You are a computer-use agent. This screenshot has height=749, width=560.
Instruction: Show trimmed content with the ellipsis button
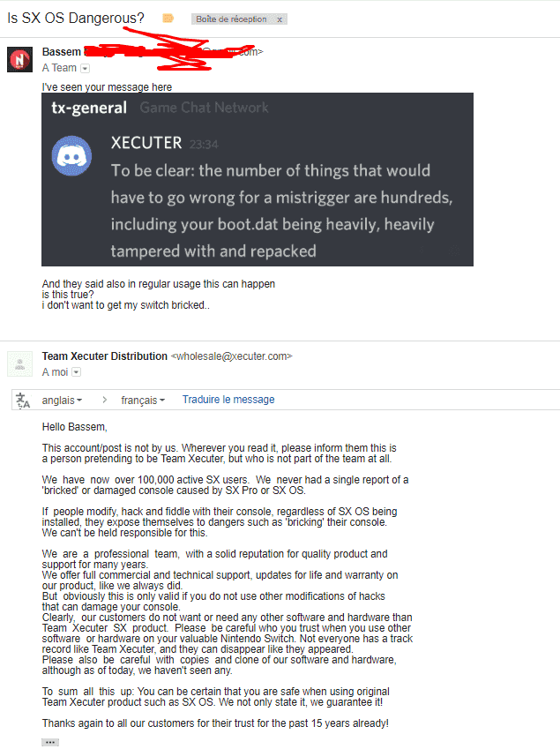(50, 742)
